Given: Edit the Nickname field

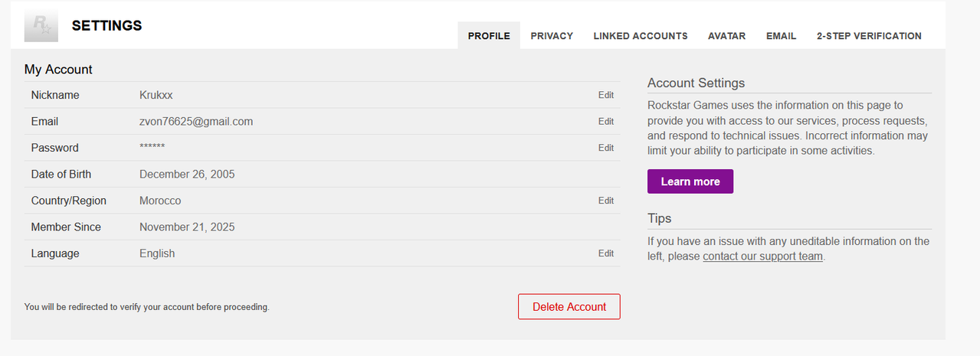Looking at the screenshot, I should (x=606, y=95).
